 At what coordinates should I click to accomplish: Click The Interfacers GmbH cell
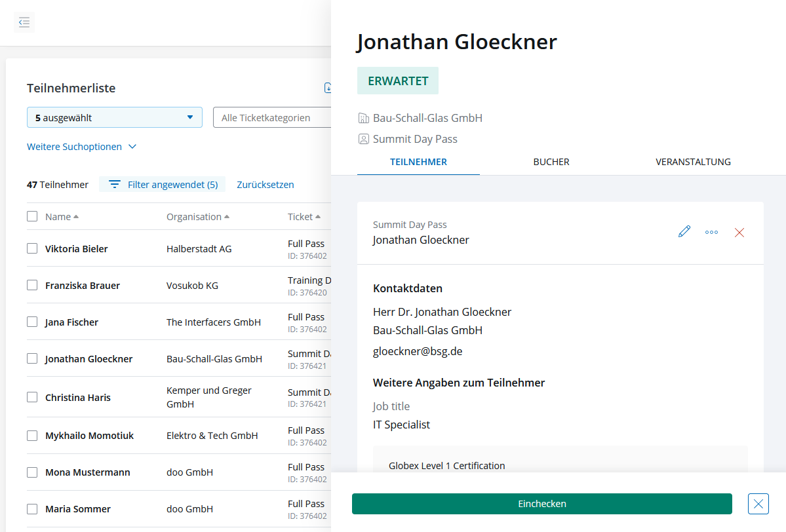[x=214, y=322]
